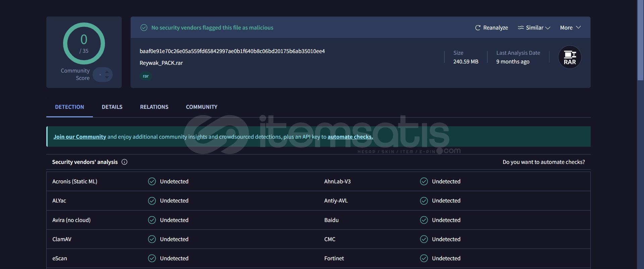
Task: Click the rar tag badge
Action: (146, 76)
